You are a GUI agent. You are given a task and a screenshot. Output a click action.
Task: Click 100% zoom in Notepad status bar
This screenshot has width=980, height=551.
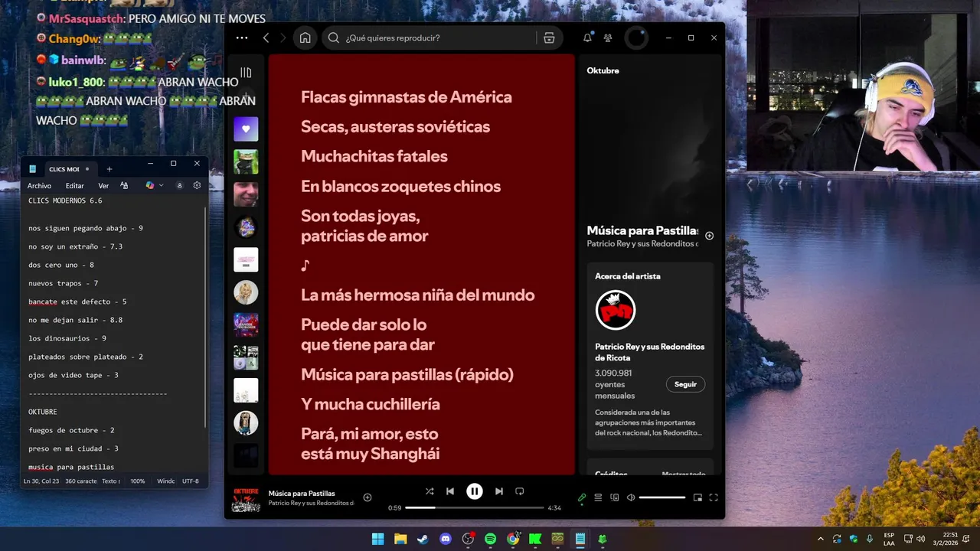138,481
